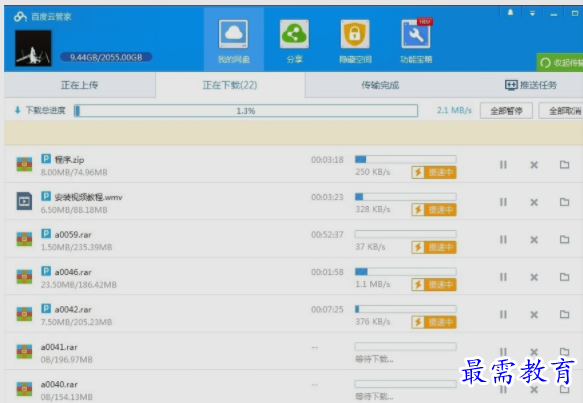Pause the a0046.rar download
The height and width of the screenshot is (403, 583).
[503, 277]
